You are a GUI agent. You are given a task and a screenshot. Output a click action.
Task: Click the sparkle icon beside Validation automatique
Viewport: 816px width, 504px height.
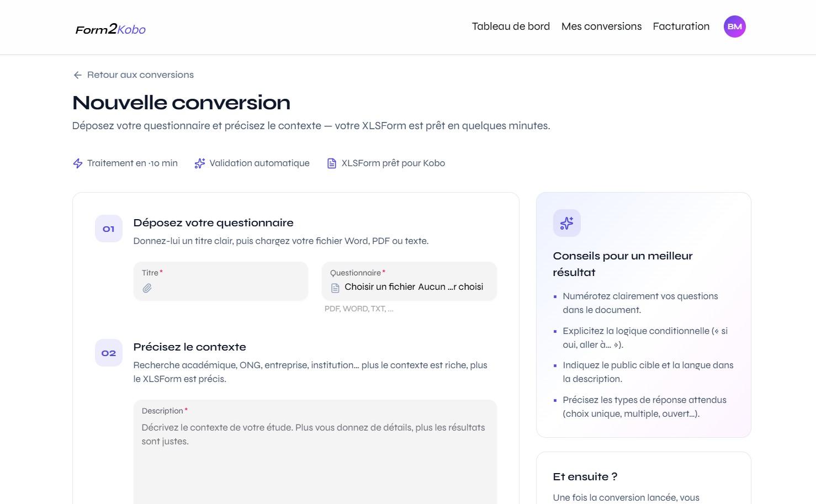pyautogui.click(x=199, y=163)
